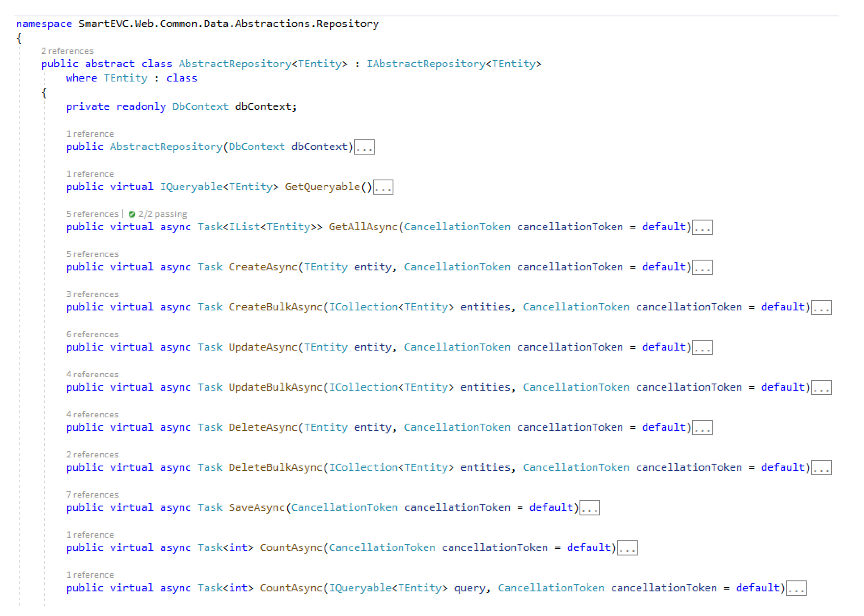Screen dimensions: 864x616
Task: Expand collapsed GetQueryable method body
Action: click(x=383, y=187)
